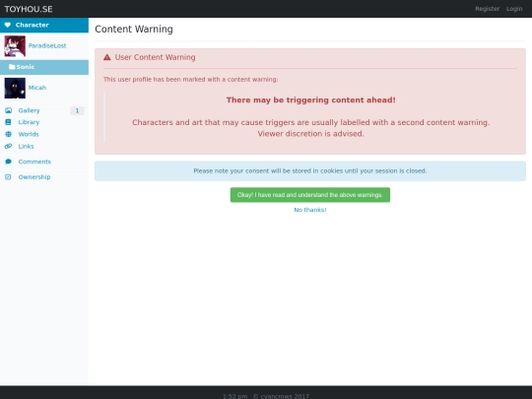This screenshot has height=399, width=532.
Task: Click the Sonic folder icon
Action: 12,67
